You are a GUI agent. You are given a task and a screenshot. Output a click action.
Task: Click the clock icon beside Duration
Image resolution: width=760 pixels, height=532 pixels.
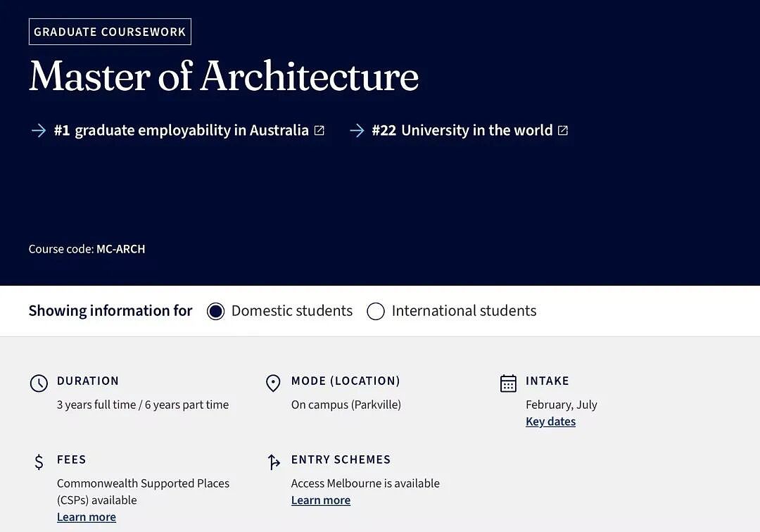tap(39, 384)
